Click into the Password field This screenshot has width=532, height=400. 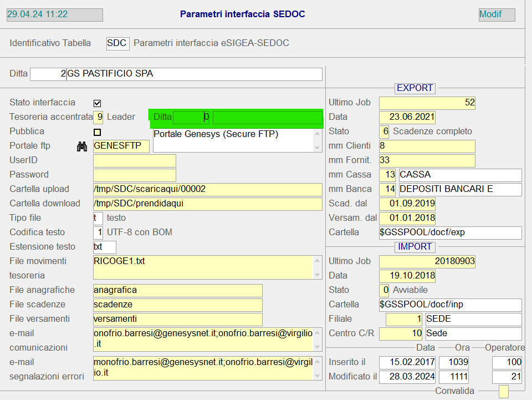click(135, 175)
